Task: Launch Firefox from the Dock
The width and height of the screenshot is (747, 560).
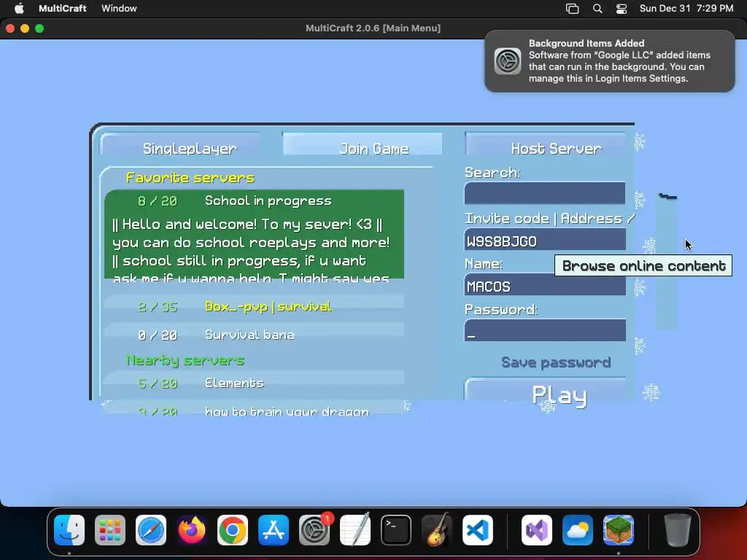Action: pyautogui.click(x=192, y=530)
